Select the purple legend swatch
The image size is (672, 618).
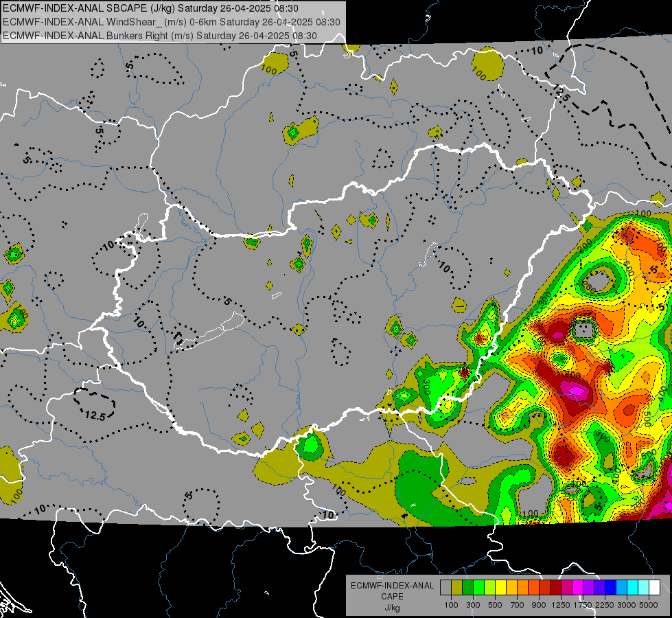point(588,588)
